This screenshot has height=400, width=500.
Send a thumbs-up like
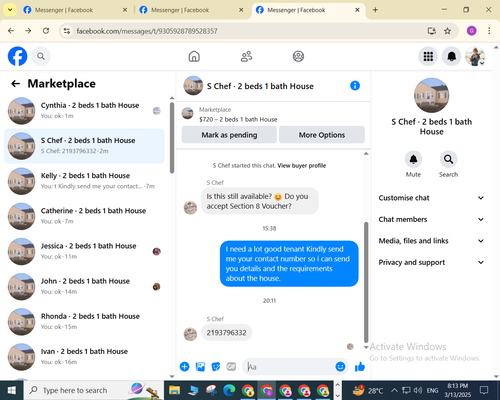coord(360,367)
